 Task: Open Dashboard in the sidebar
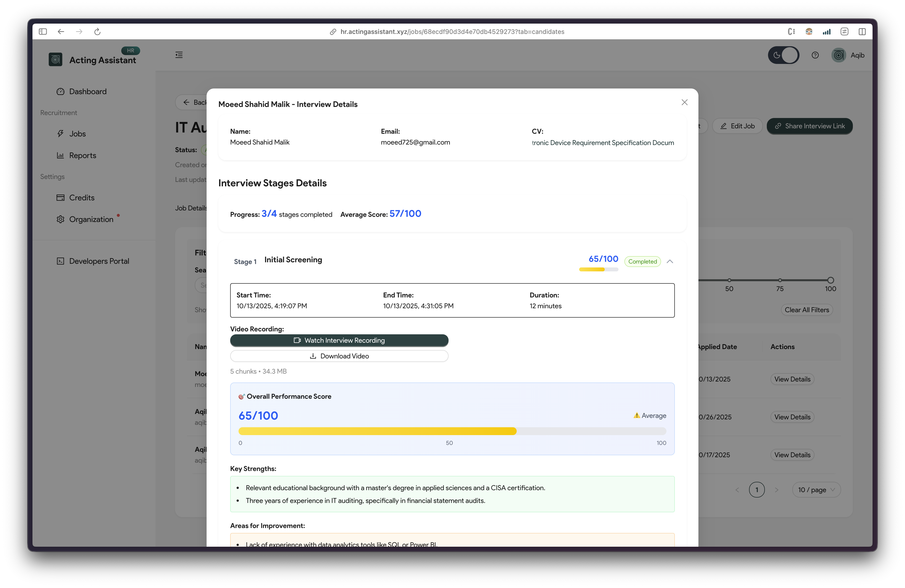coord(88,92)
